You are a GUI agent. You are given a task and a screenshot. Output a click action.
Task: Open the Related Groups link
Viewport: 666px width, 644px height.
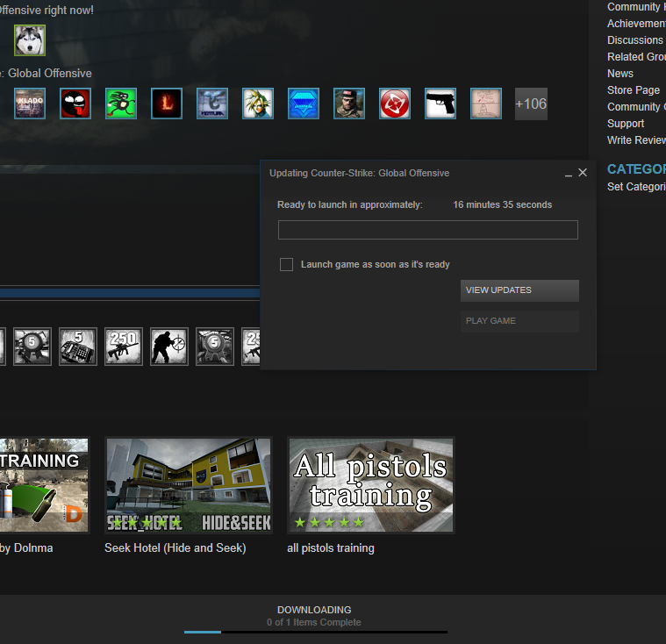click(636, 57)
